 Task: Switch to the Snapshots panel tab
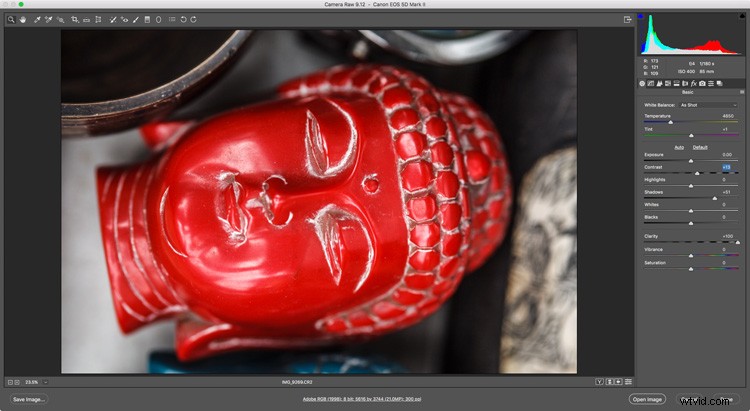(x=719, y=83)
